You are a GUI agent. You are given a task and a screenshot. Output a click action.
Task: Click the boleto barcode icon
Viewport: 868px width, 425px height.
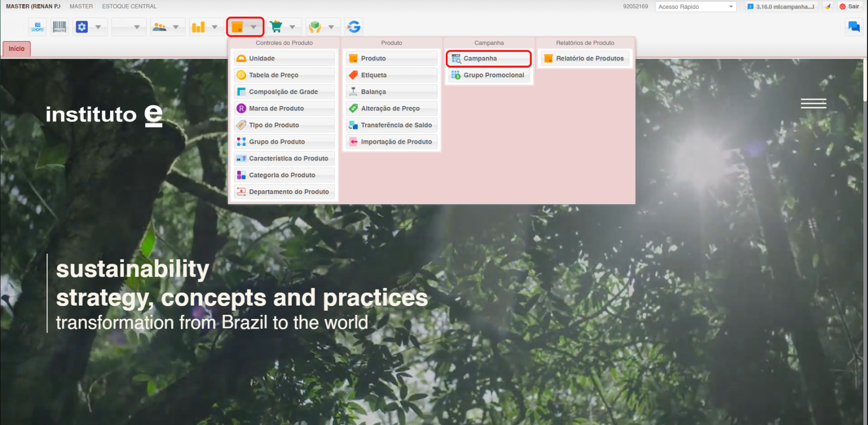point(59,27)
